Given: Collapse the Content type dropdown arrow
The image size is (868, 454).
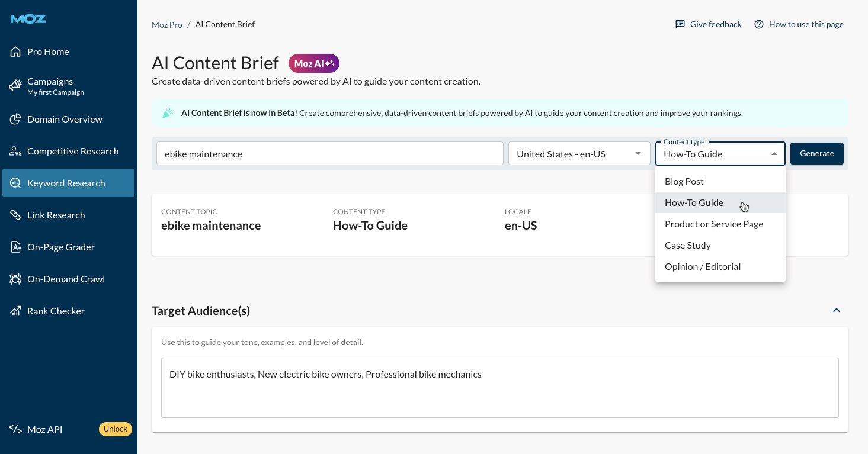Looking at the screenshot, I should tap(774, 154).
